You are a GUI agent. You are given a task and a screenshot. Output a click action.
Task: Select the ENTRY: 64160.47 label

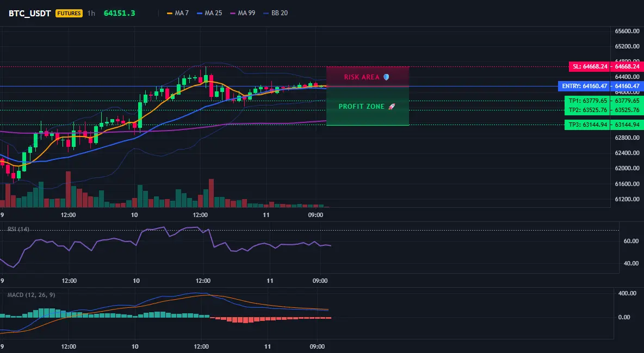[x=585, y=86]
